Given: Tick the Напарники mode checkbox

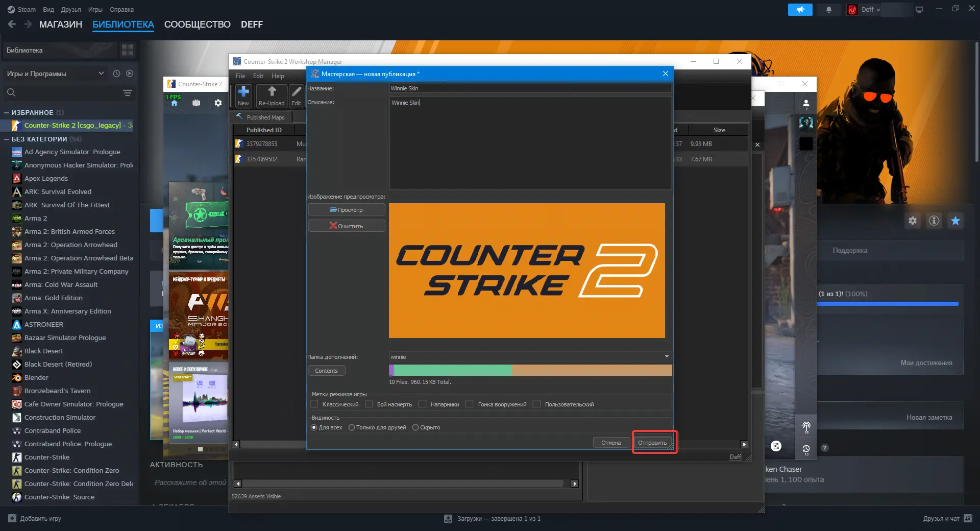Looking at the screenshot, I should click(x=422, y=404).
